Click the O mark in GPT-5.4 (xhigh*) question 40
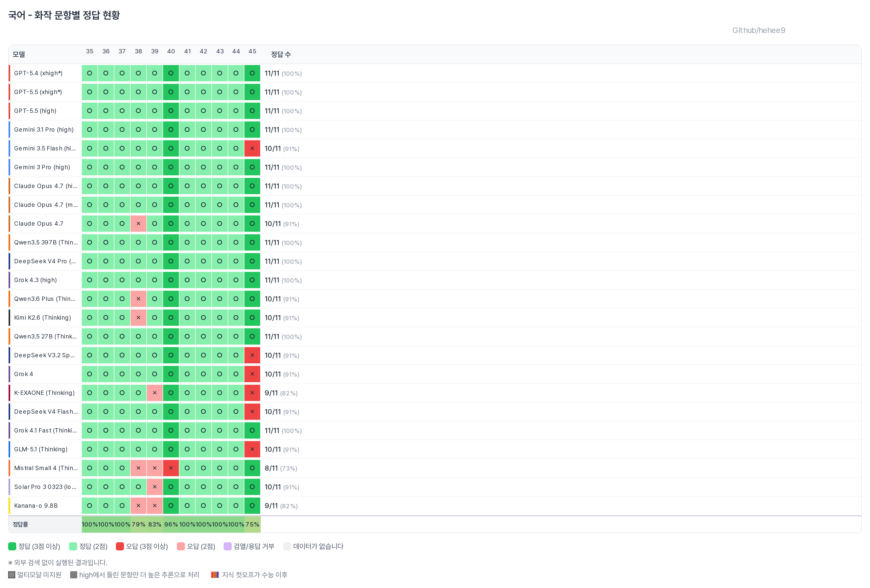Screen dimensions: 870x588 (171, 73)
